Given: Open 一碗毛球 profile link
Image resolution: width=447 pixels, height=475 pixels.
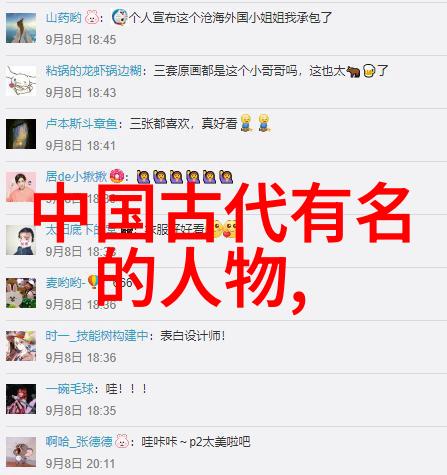Looking at the screenshot, I should coord(70,389).
